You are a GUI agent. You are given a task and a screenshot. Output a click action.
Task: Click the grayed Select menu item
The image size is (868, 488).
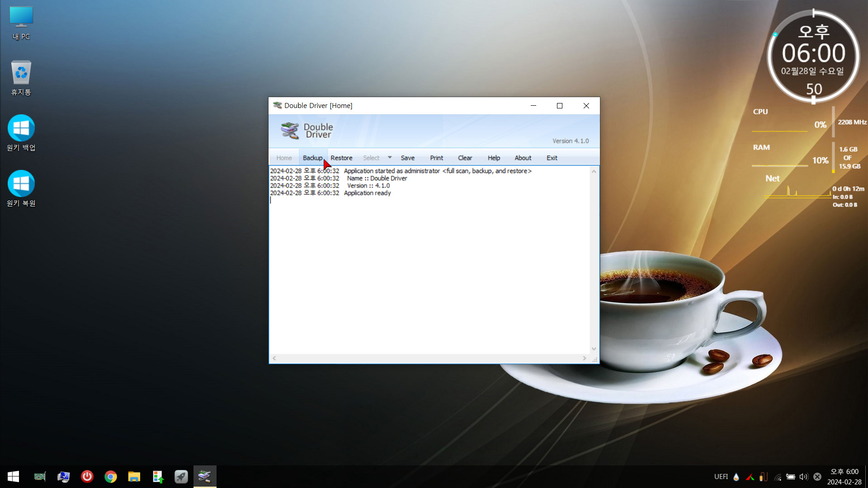[x=371, y=158]
